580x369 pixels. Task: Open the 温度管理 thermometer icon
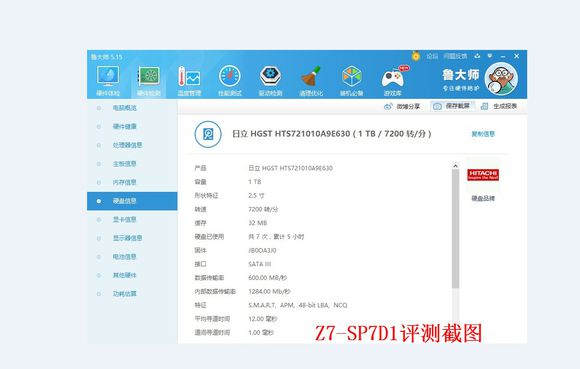click(189, 76)
